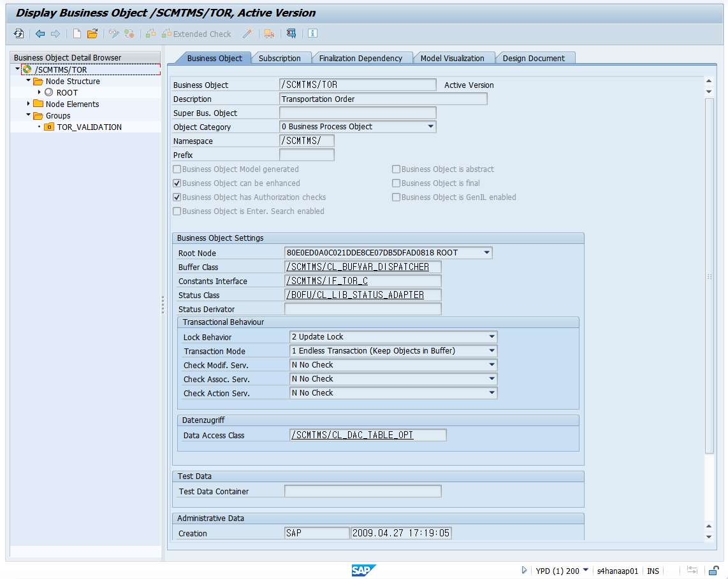
Task: Toggle Business Object is final checkbox
Action: 396,183
